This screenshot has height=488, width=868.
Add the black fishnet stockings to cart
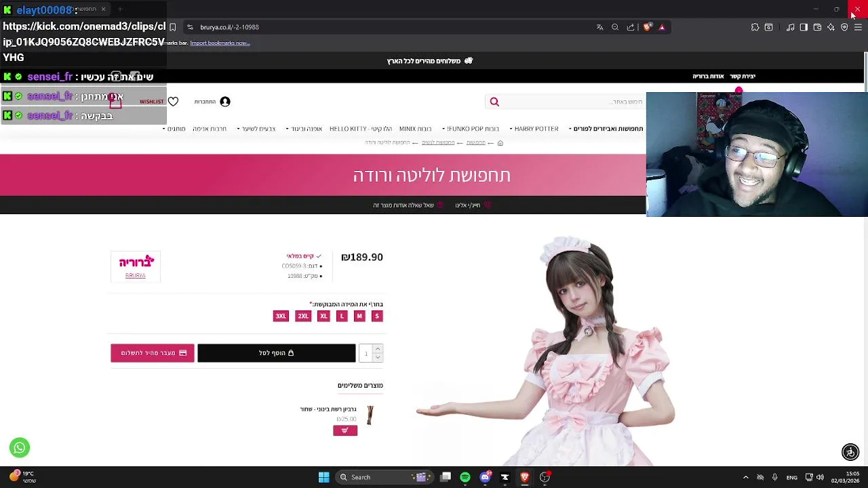[x=345, y=430]
